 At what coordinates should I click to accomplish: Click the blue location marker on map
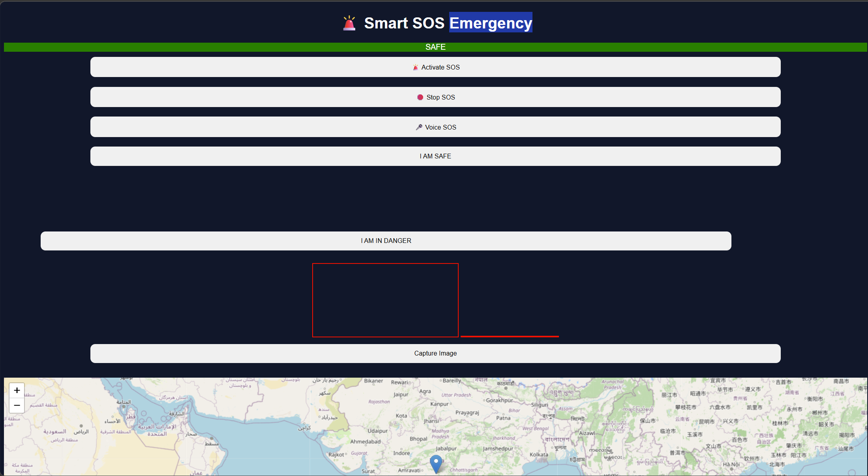pyautogui.click(x=436, y=464)
